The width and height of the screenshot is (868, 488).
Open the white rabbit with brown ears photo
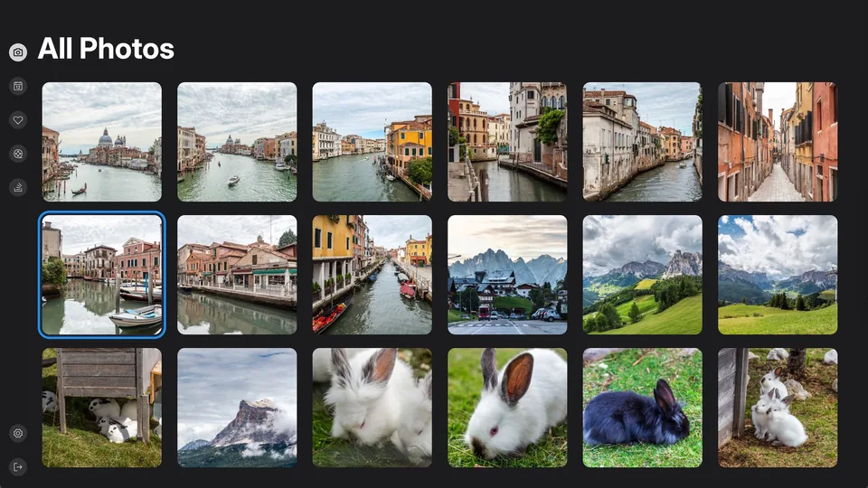(x=507, y=408)
